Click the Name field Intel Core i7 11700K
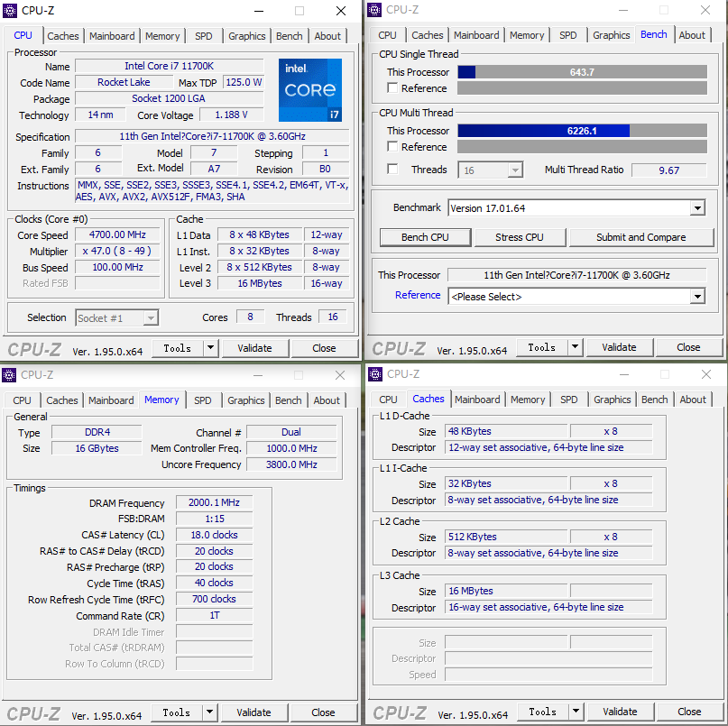This screenshot has width=728, height=726. tap(169, 66)
